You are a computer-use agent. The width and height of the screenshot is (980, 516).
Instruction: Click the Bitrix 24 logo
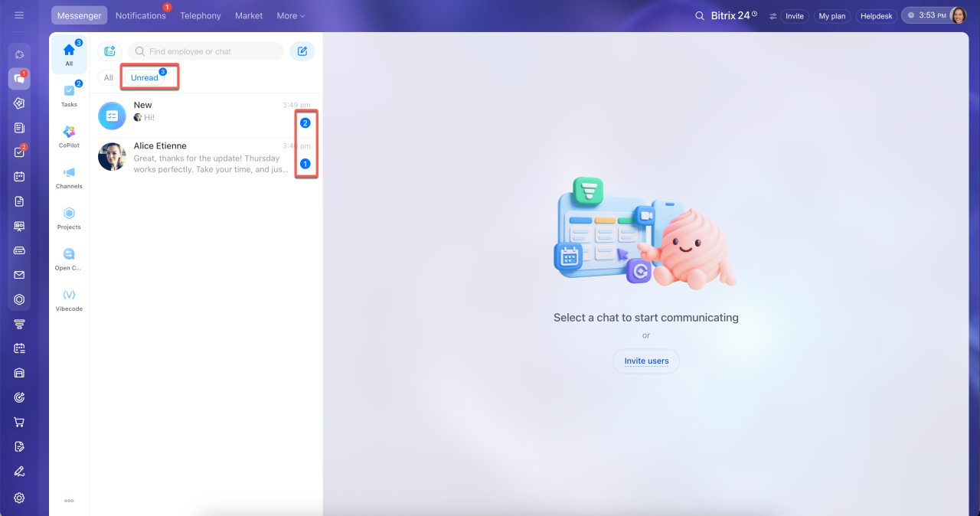[x=734, y=15]
